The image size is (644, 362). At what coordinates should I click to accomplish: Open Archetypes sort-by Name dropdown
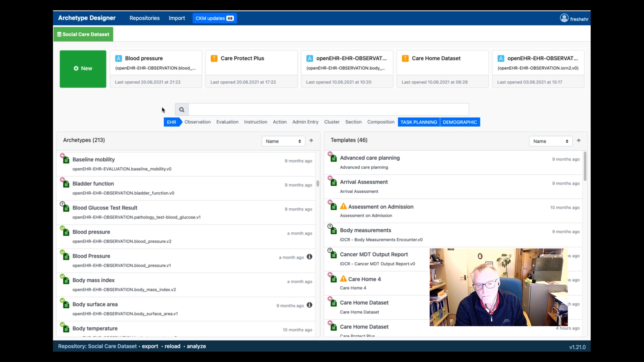coord(283,141)
